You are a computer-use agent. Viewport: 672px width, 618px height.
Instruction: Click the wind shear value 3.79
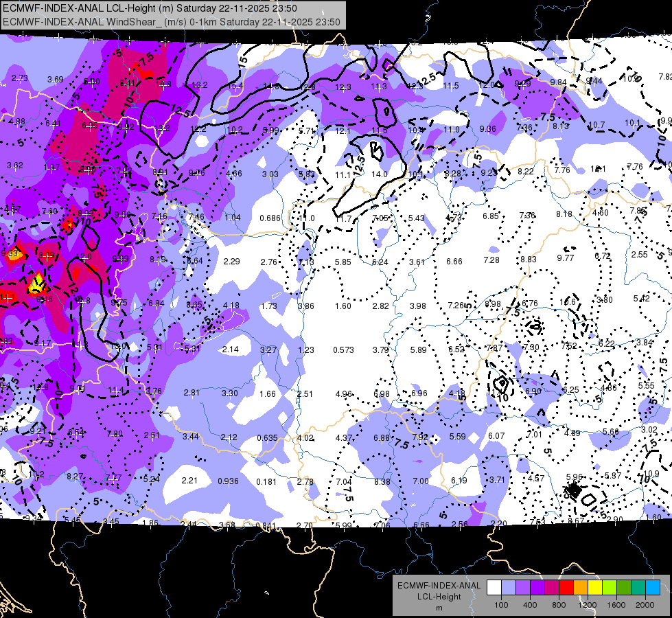pyautogui.click(x=380, y=350)
